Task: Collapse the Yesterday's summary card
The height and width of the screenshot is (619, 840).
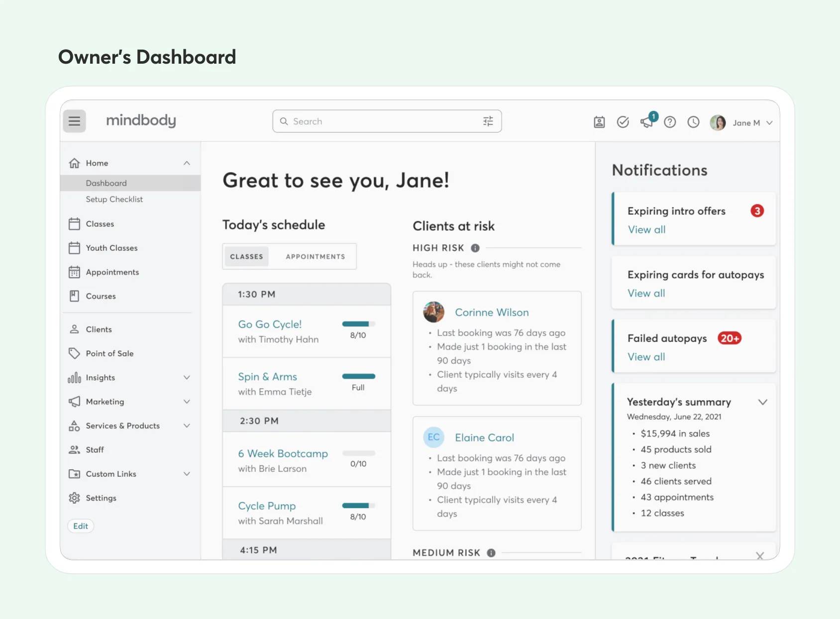Action: tap(763, 402)
